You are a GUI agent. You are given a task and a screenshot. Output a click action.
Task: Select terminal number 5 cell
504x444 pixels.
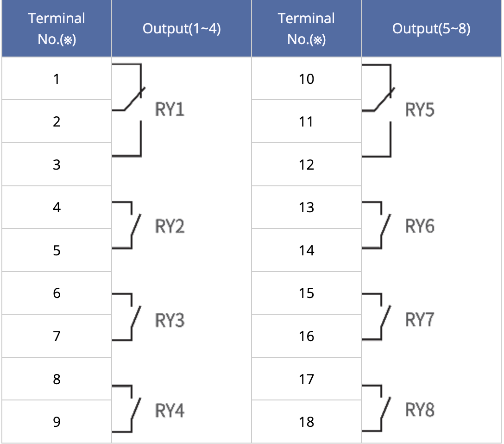57,250
